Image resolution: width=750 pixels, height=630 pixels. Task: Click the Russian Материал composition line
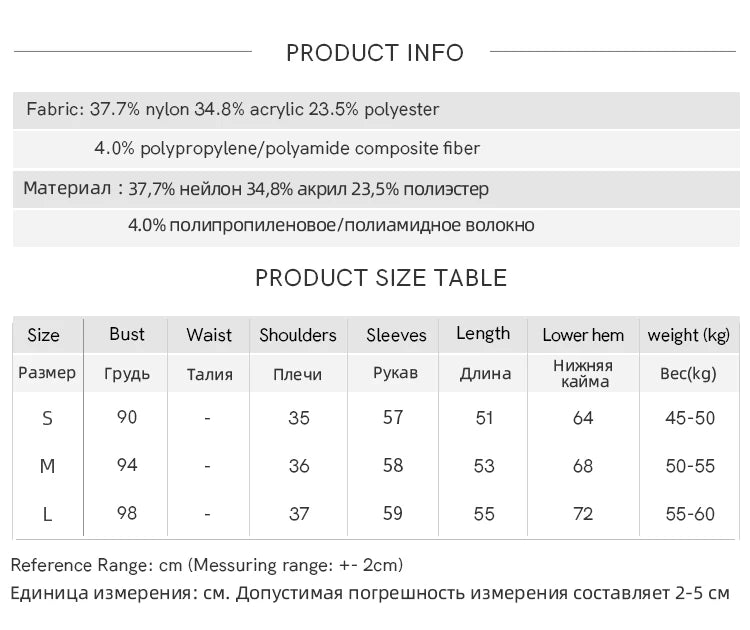tap(256, 188)
